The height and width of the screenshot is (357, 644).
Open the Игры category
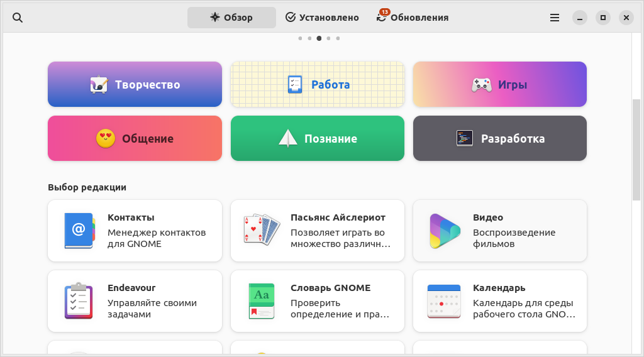point(500,84)
